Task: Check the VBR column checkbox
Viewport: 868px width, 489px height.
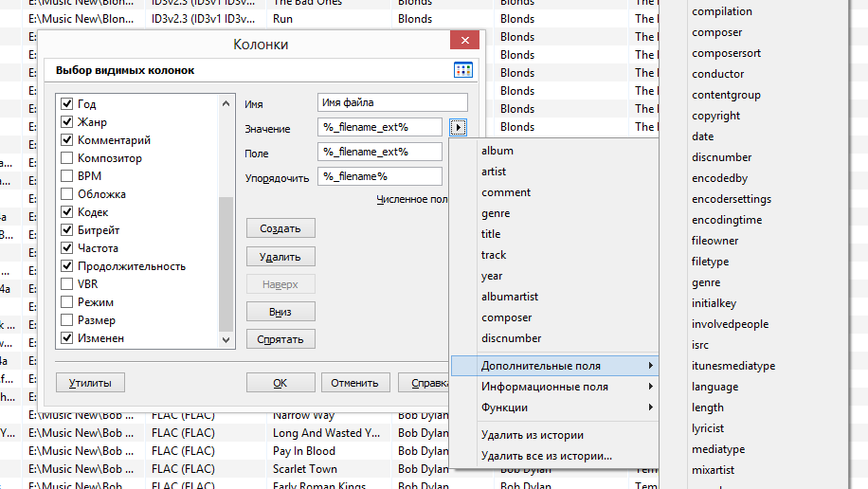Action: point(67,284)
